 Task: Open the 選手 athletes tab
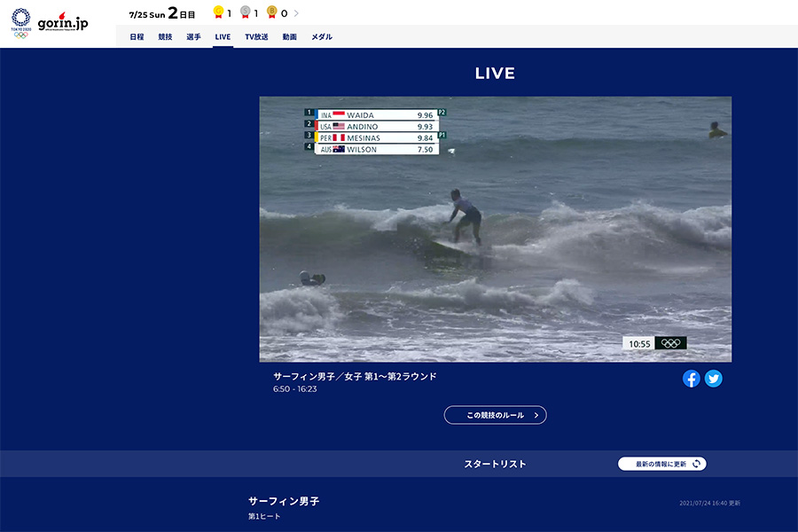tap(193, 36)
